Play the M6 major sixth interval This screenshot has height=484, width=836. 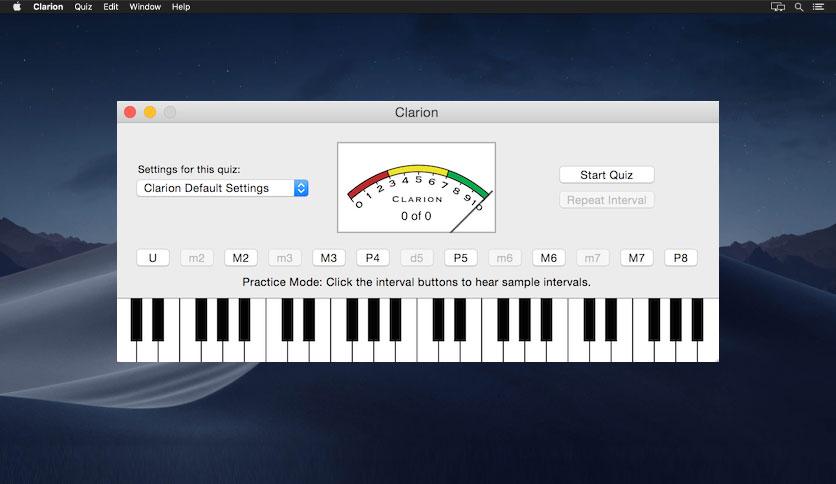pyautogui.click(x=549, y=258)
